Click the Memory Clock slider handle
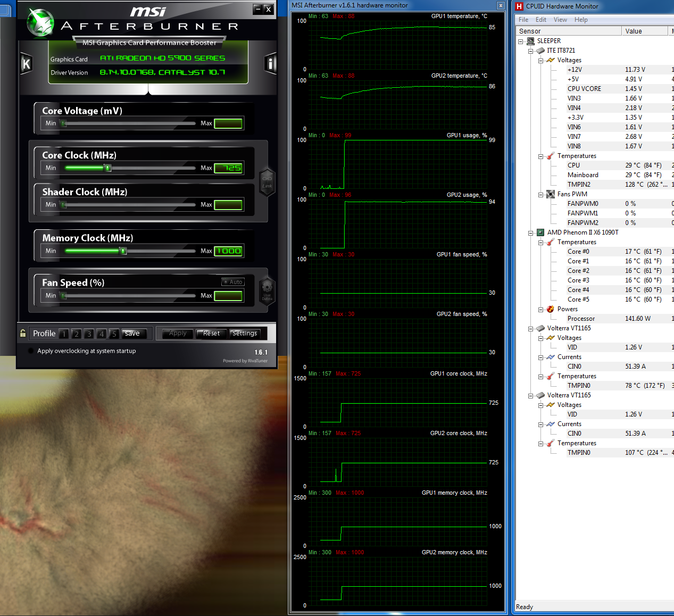The width and height of the screenshot is (674, 616). coord(123,251)
